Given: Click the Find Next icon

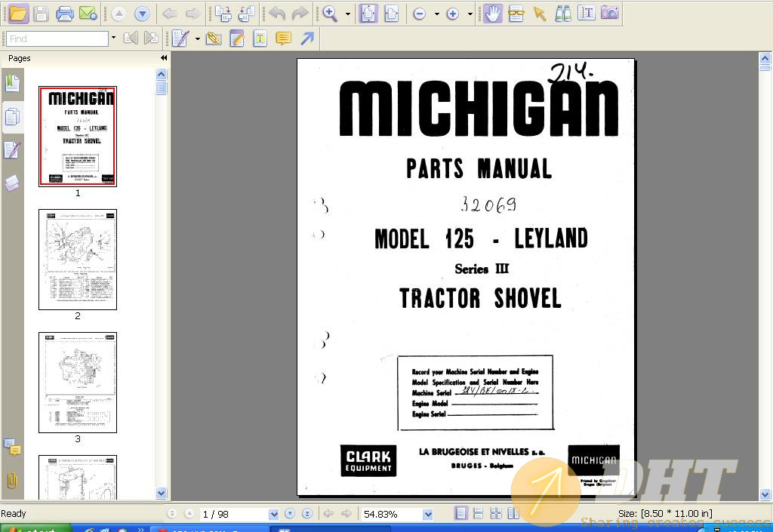Looking at the screenshot, I should point(151,38).
